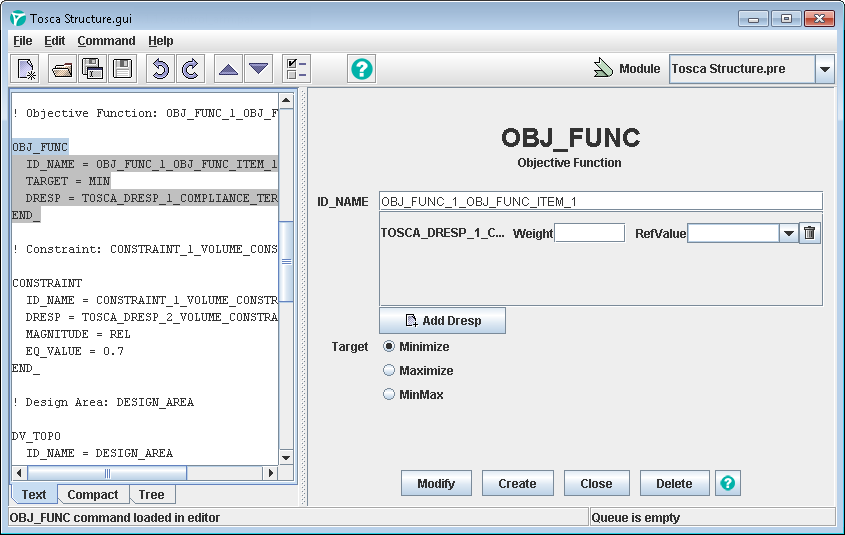
Task: Select the MinMax target option
Action: [389, 394]
